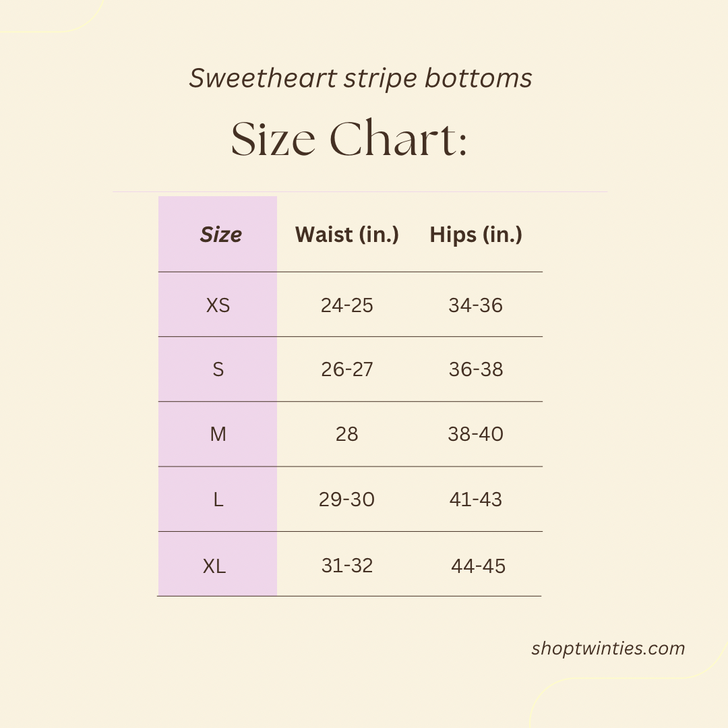
Task: Click the shoptwinties.com website link
Action: 607,648
